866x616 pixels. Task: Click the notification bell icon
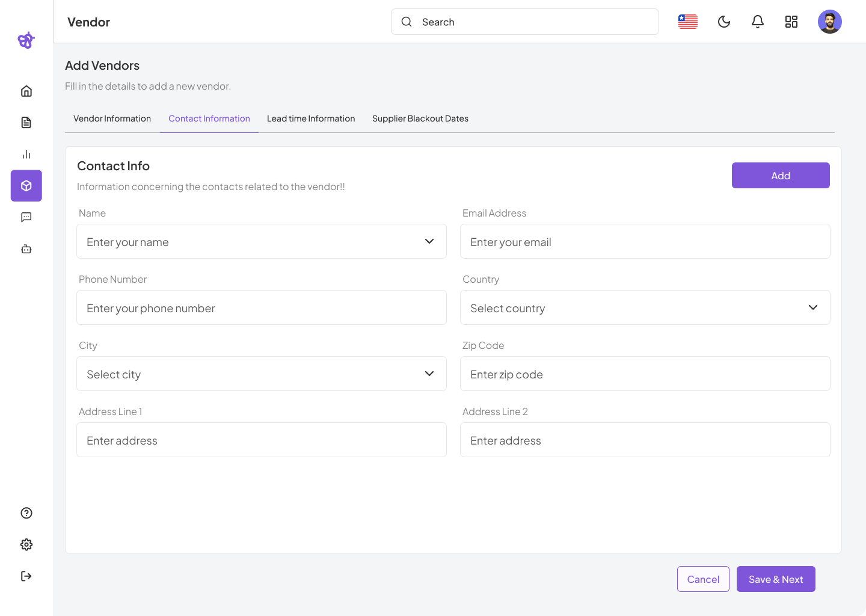pos(758,22)
